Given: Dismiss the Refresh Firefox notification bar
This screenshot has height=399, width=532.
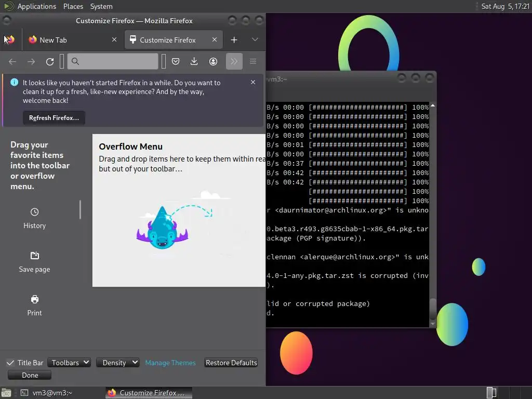Looking at the screenshot, I should point(253,82).
